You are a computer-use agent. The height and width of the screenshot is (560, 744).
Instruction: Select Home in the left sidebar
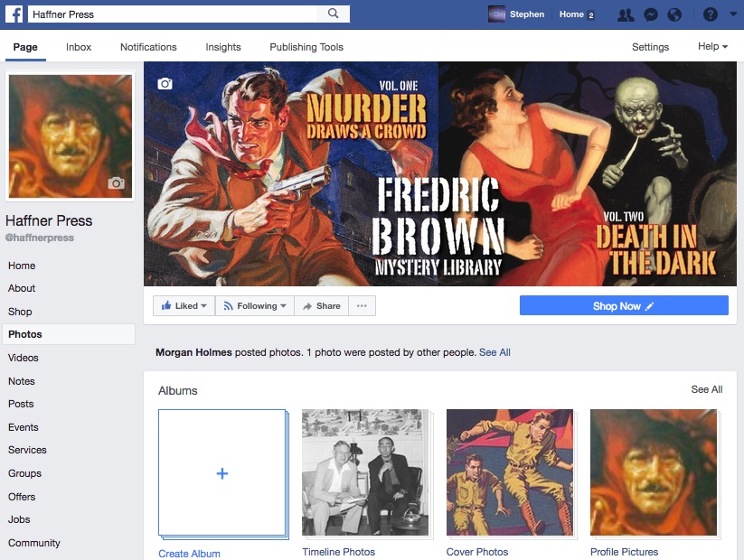[22, 266]
